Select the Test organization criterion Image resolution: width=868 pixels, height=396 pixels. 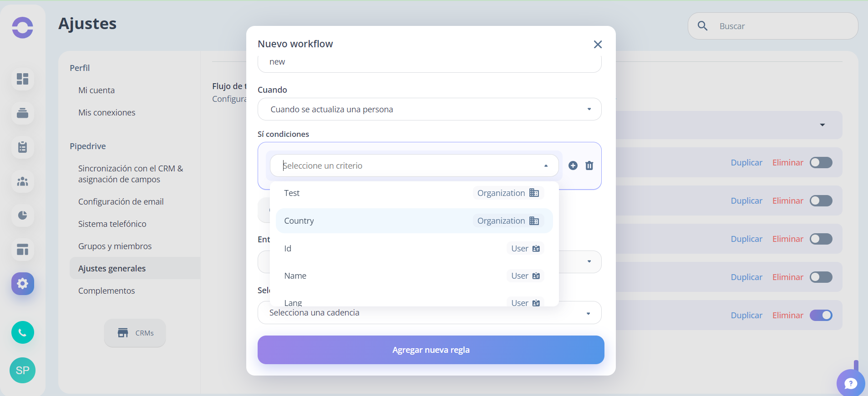414,193
